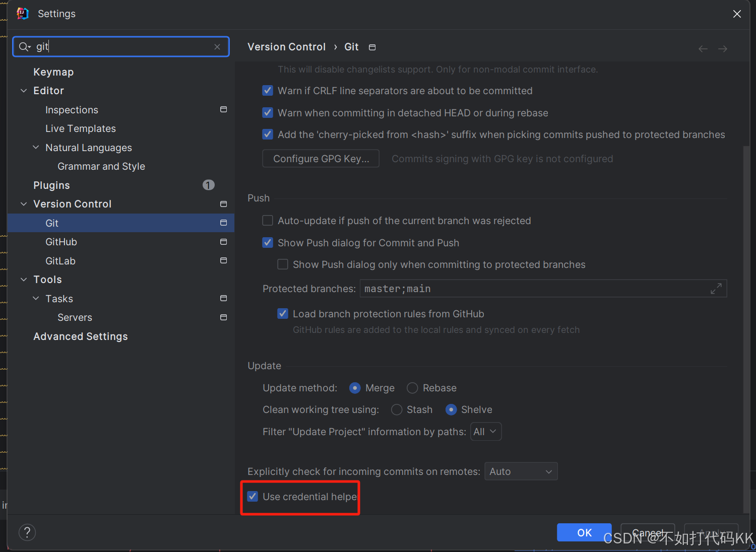
Task: Open help with the question mark button
Action: tap(27, 532)
